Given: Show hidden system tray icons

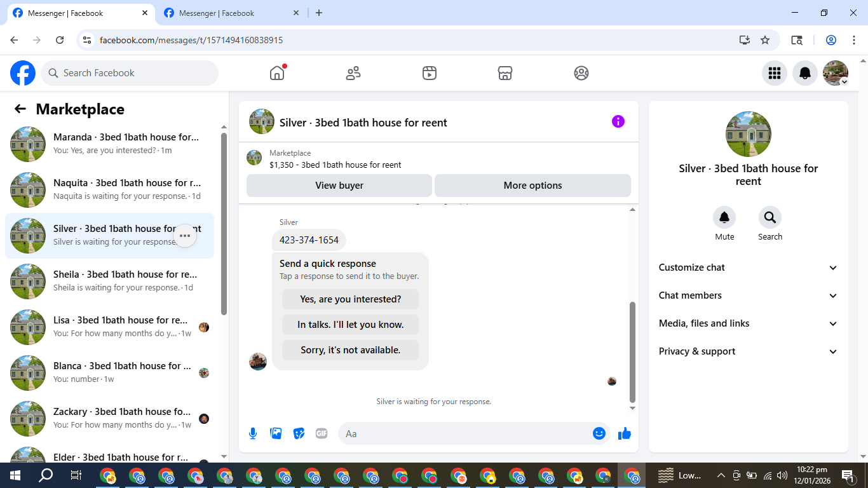Looking at the screenshot, I should pos(721,475).
